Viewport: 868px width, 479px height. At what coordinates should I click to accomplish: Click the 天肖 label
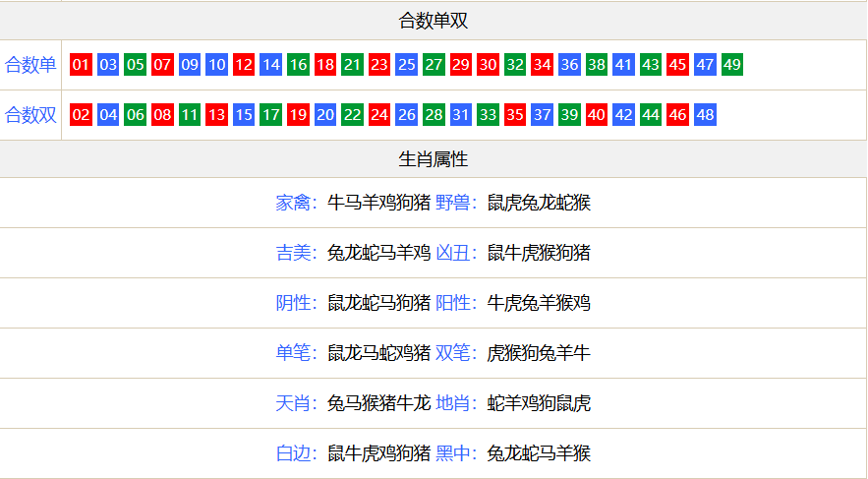pos(294,403)
